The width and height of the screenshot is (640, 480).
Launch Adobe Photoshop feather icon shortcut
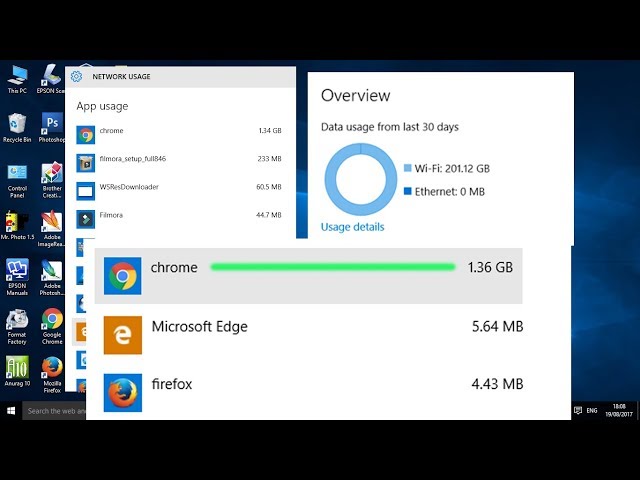(52, 278)
